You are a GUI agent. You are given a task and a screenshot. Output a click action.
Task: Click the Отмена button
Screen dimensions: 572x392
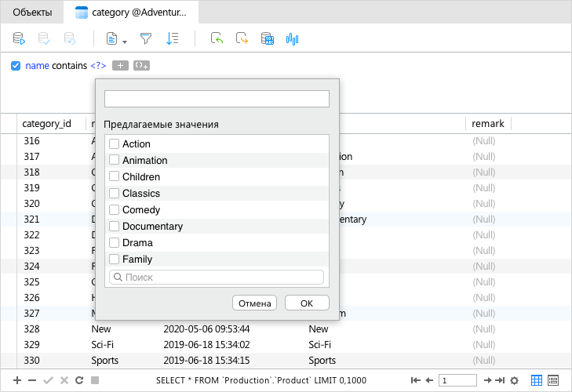tap(254, 303)
